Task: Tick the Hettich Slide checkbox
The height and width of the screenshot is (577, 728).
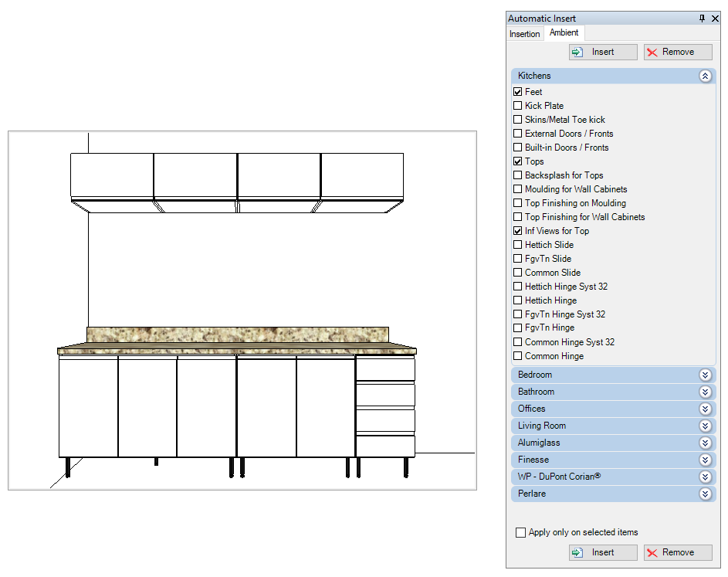Action: (x=518, y=245)
